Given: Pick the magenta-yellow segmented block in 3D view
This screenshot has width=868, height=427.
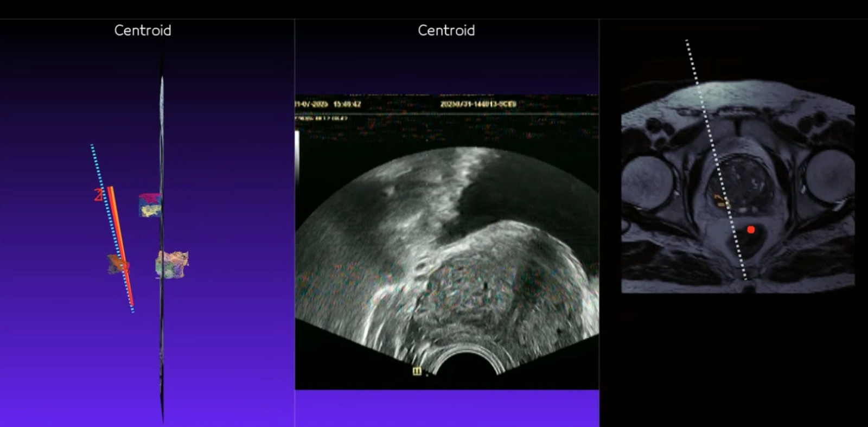Looking at the screenshot, I should 149,205.
